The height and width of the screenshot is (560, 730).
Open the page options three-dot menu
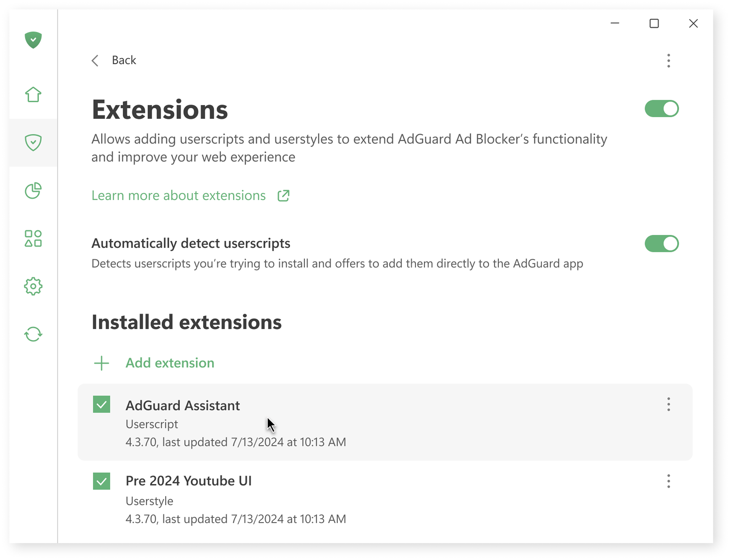pyautogui.click(x=668, y=61)
